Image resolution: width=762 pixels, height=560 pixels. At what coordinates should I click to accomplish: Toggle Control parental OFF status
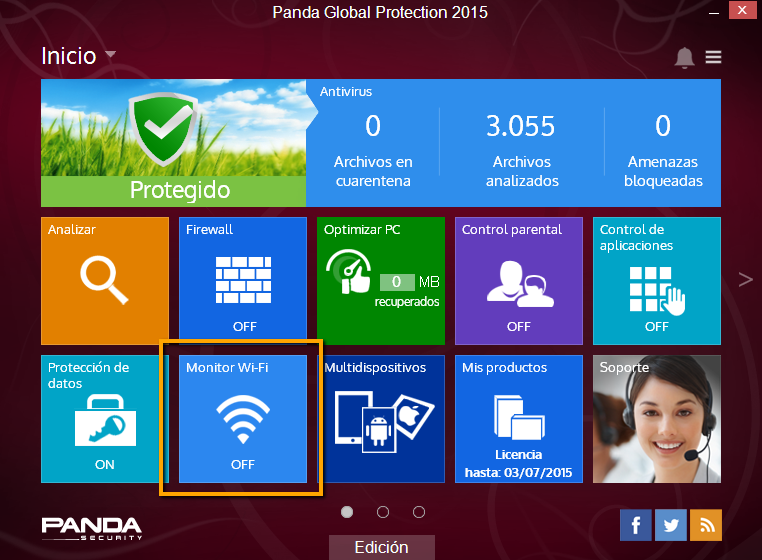click(x=519, y=327)
